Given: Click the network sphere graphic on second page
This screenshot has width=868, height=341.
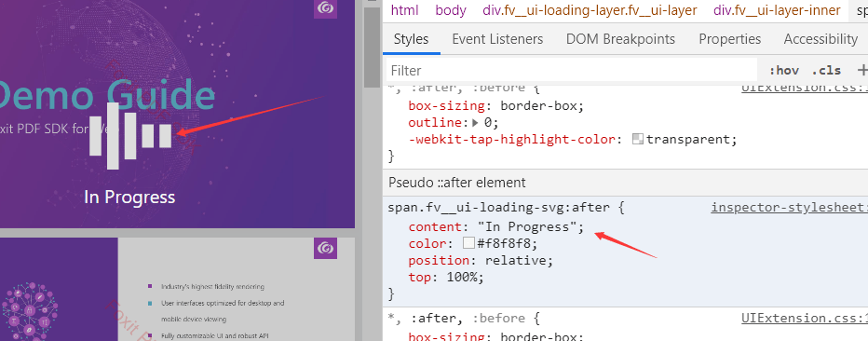Looking at the screenshot, I should click(30, 312).
